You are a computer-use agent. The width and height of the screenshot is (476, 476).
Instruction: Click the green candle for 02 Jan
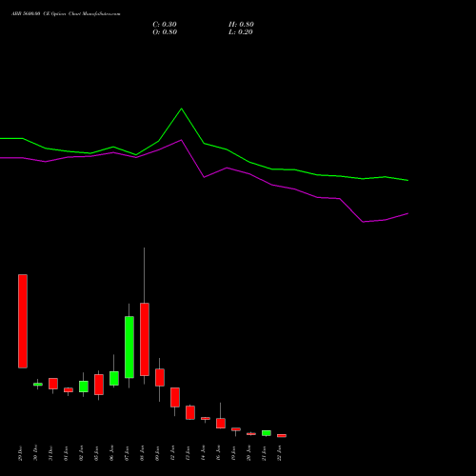[x=84, y=387]
